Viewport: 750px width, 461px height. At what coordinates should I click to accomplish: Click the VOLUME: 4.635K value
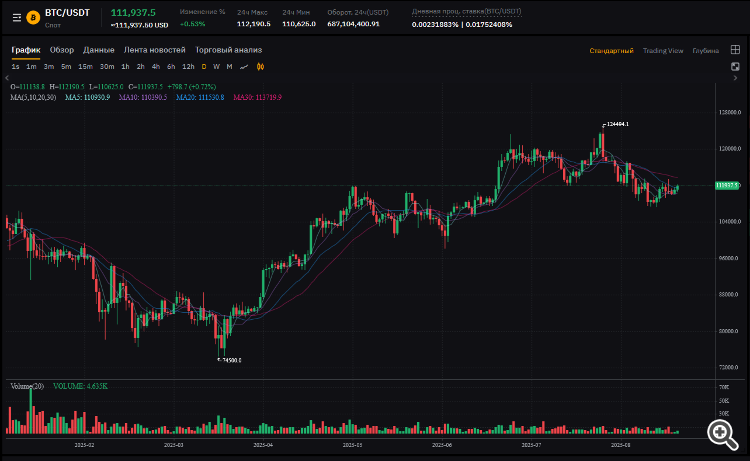(x=80, y=386)
